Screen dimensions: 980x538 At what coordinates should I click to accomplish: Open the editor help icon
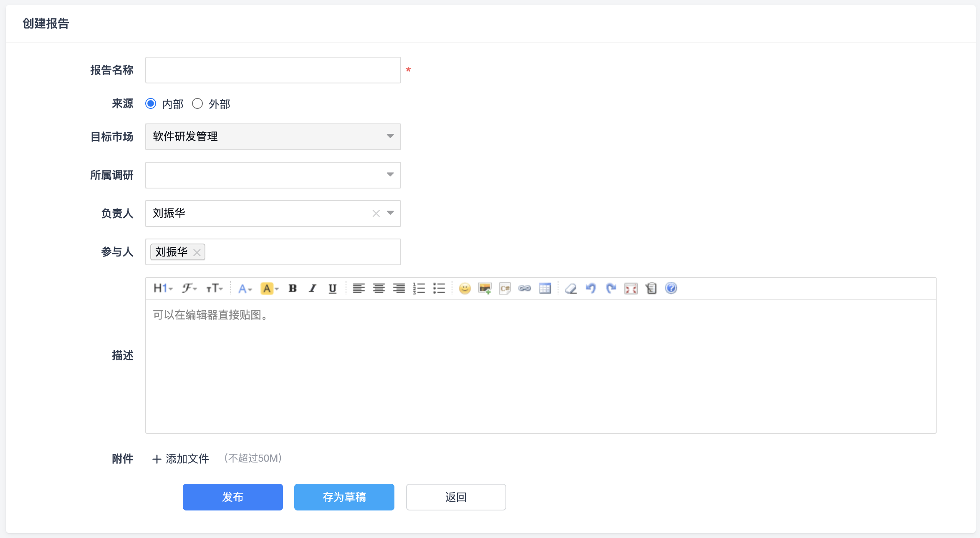coord(671,288)
